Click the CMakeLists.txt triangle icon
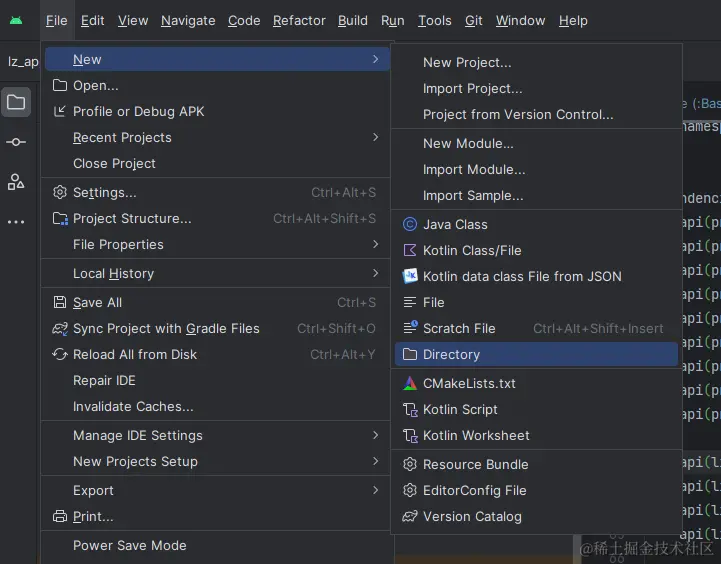Screen dimensions: 721x564 point(409,384)
